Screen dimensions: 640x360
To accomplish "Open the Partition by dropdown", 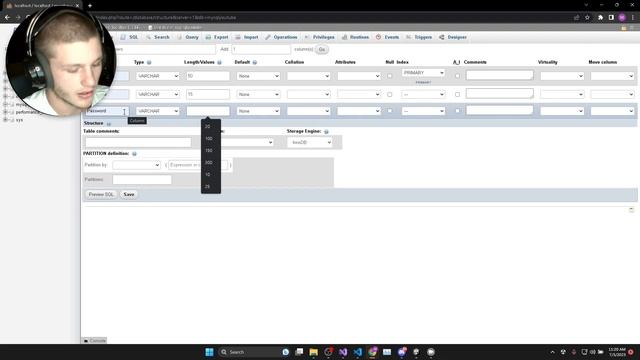I will (136, 165).
